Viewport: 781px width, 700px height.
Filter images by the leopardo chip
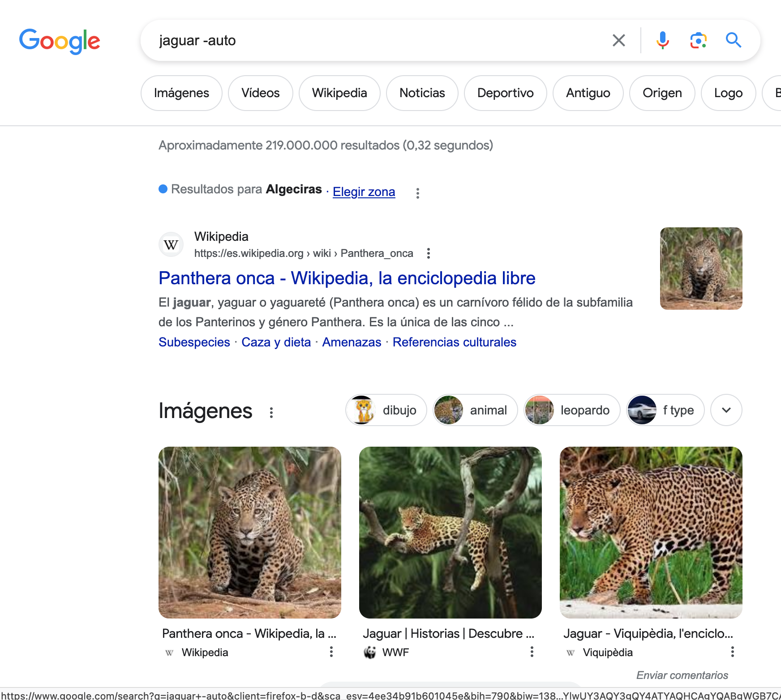pyautogui.click(x=572, y=410)
